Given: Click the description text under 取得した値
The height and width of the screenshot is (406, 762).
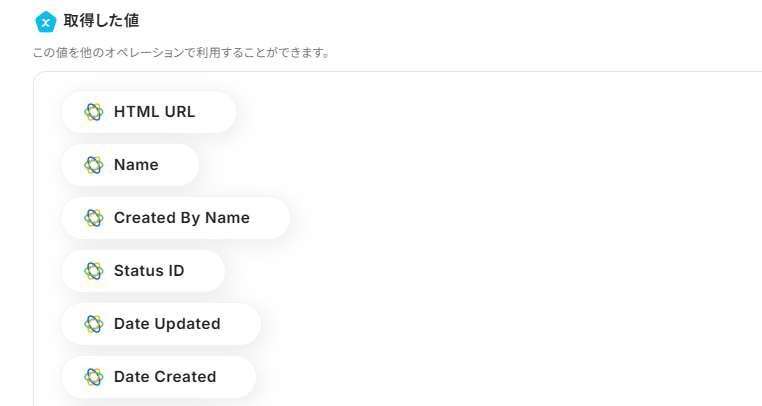Looking at the screenshot, I should [180, 52].
